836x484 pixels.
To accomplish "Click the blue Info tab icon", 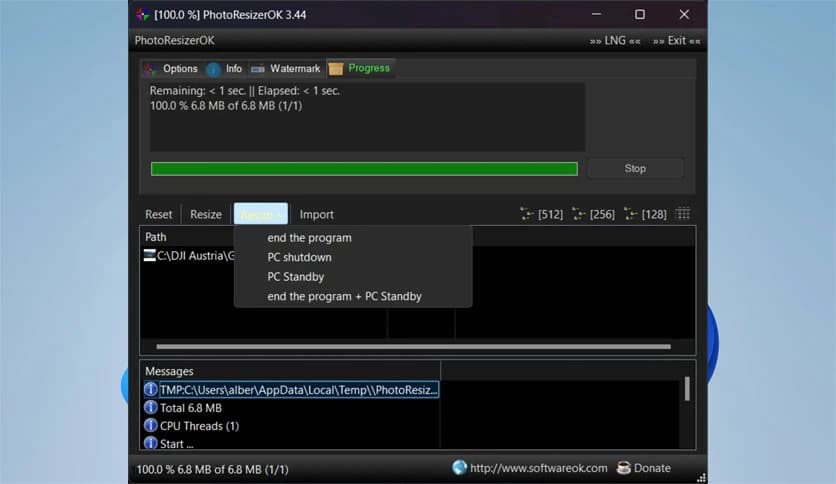I will pyautogui.click(x=213, y=69).
